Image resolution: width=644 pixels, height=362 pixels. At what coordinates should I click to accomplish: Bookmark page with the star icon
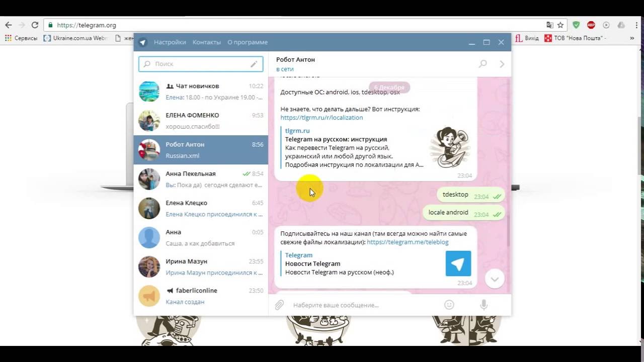pyautogui.click(x=560, y=25)
